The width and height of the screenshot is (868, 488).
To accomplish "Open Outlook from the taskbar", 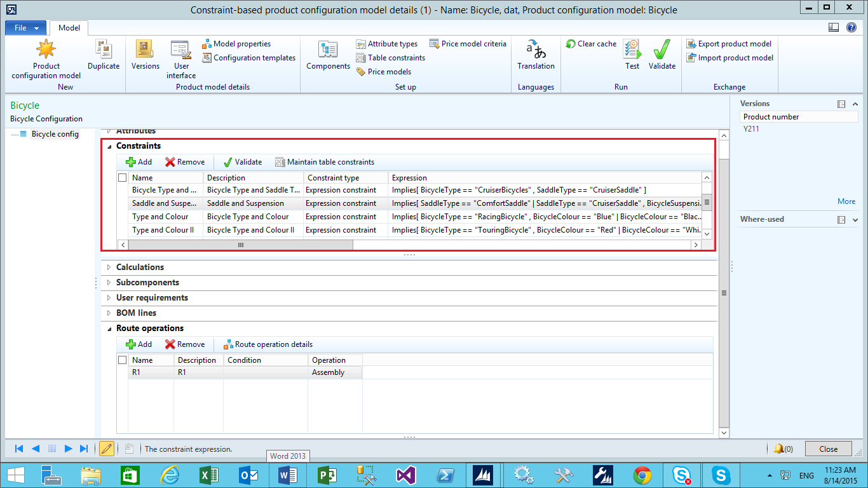I will pos(247,475).
